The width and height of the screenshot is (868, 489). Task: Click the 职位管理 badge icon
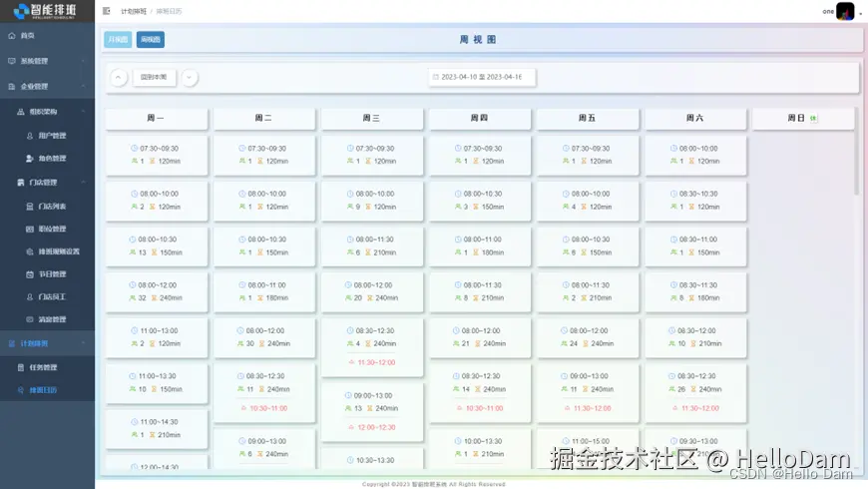click(x=30, y=229)
